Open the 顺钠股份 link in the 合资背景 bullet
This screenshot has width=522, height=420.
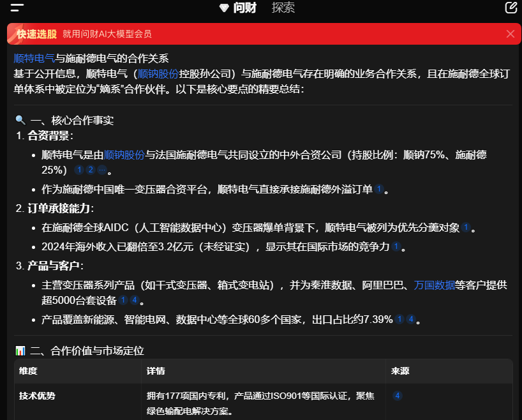[x=124, y=155]
